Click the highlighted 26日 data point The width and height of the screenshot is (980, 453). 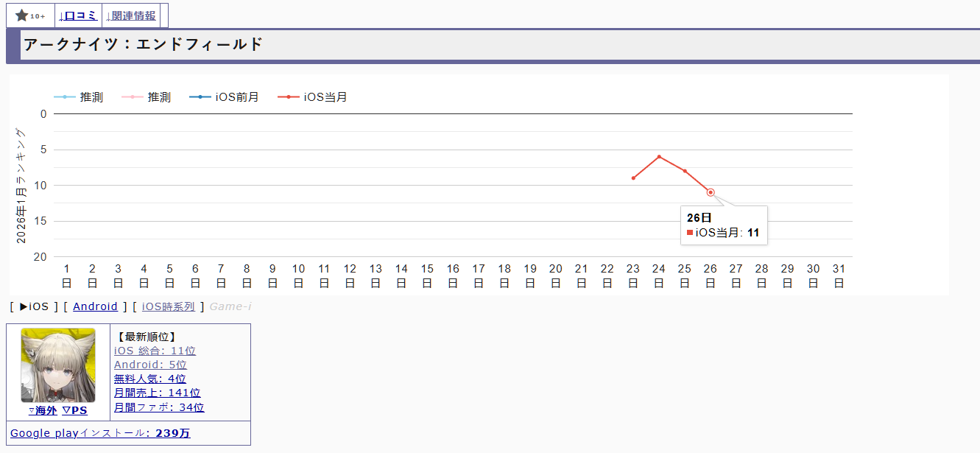point(711,192)
